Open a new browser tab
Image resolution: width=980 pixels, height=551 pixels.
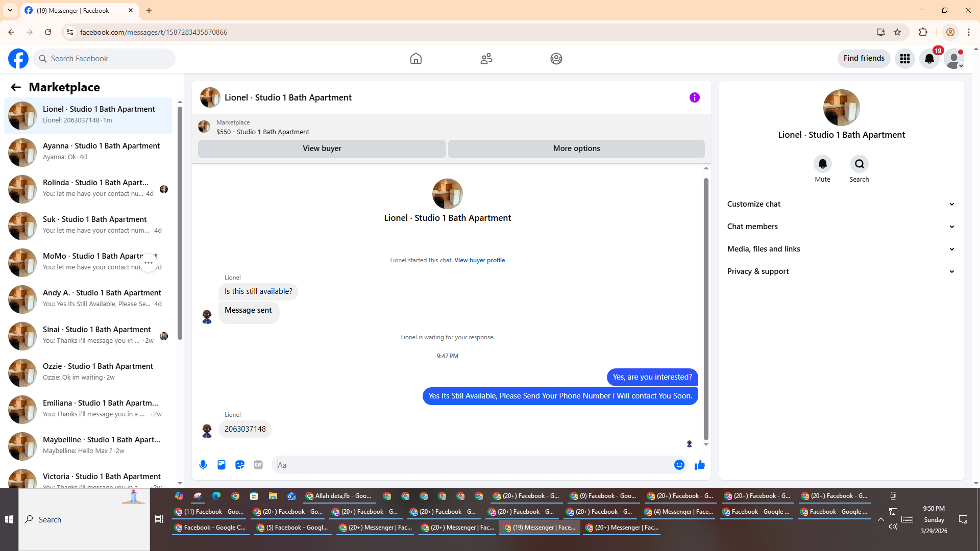point(149,10)
